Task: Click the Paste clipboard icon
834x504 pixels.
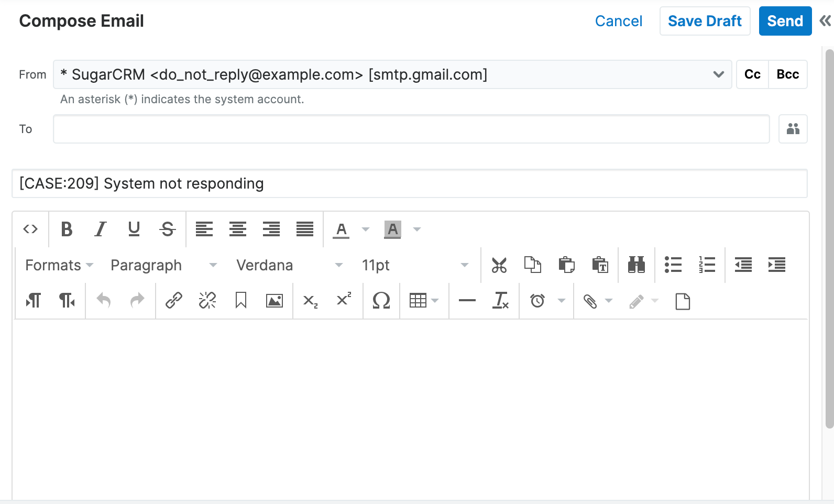Action: coord(566,265)
